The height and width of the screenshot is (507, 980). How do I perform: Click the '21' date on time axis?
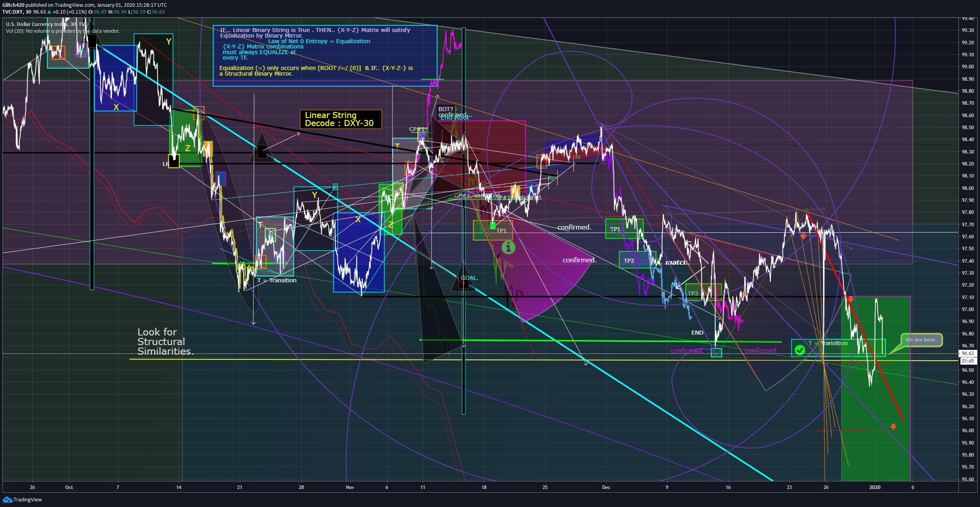coord(240,487)
